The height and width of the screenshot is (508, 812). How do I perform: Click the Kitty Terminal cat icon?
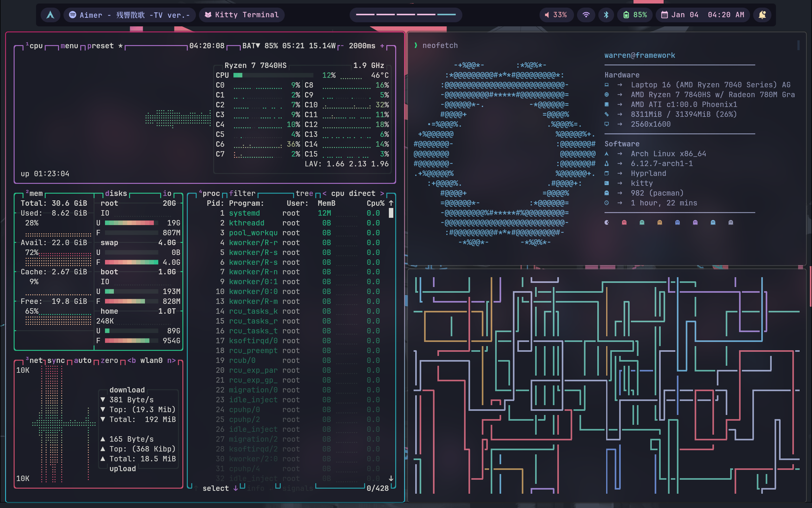click(208, 15)
